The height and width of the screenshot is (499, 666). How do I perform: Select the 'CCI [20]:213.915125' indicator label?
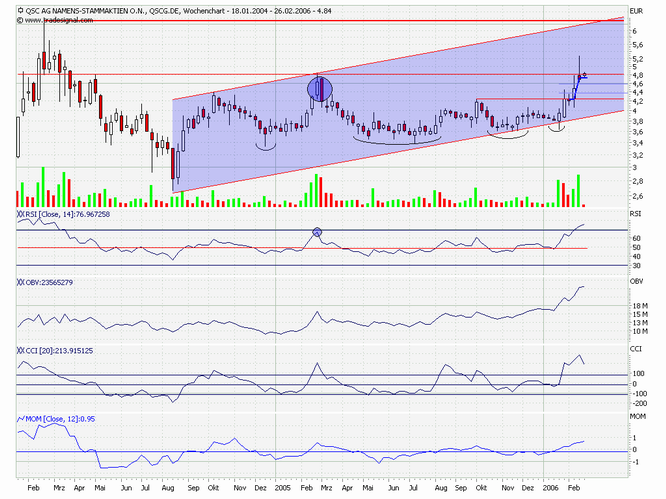pos(59,351)
